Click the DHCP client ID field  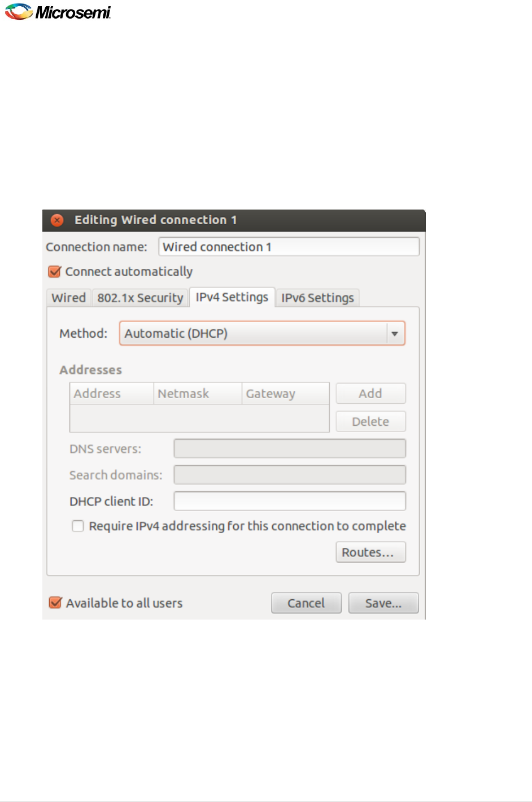coord(290,501)
